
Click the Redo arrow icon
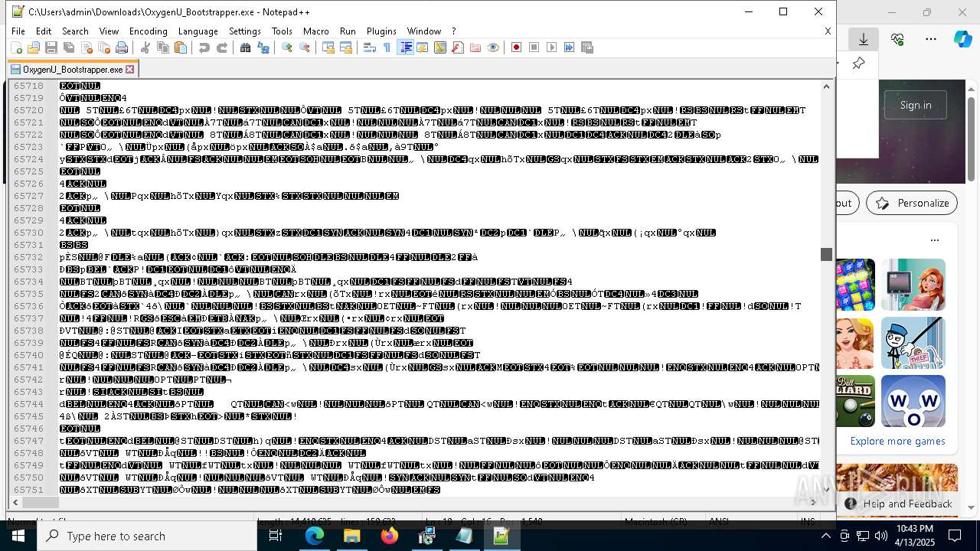point(222,47)
